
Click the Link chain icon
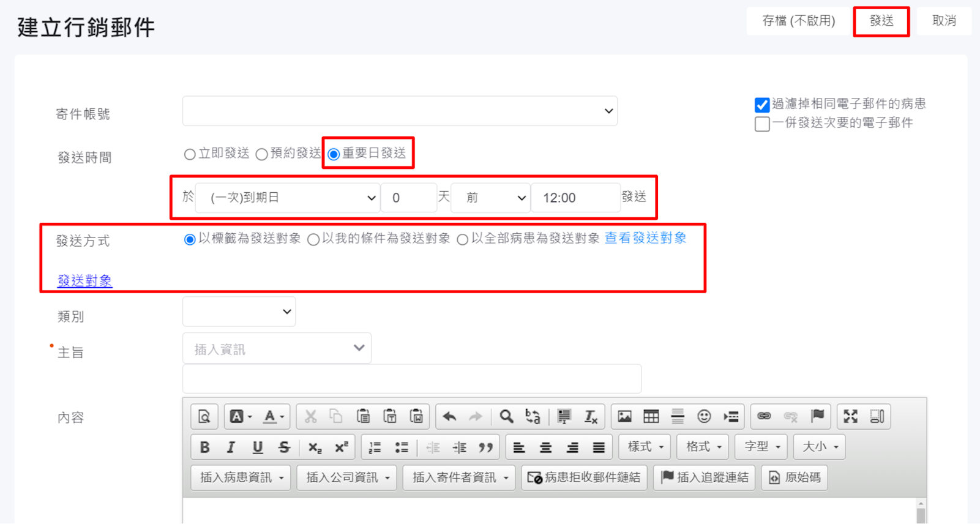point(764,417)
